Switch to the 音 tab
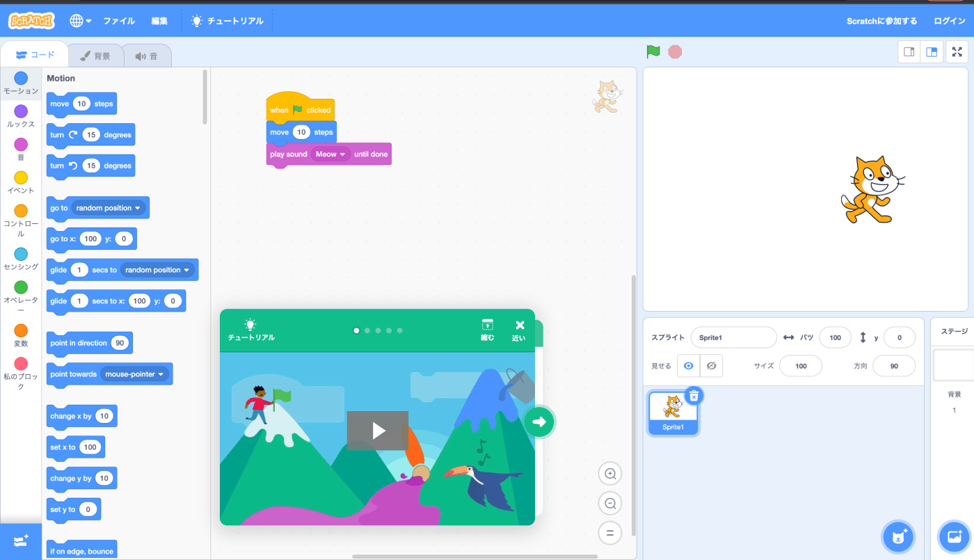 tap(147, 56)
